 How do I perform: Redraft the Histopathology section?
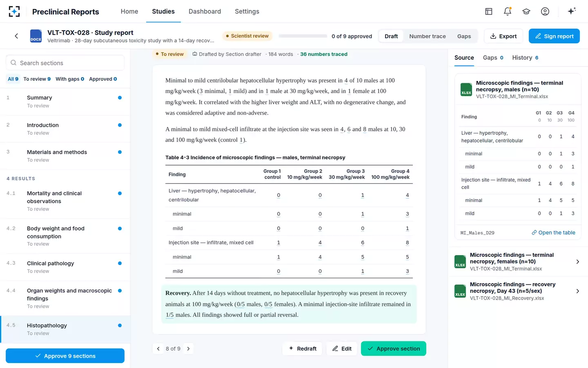pyautogui.click(x=303, y=348)
